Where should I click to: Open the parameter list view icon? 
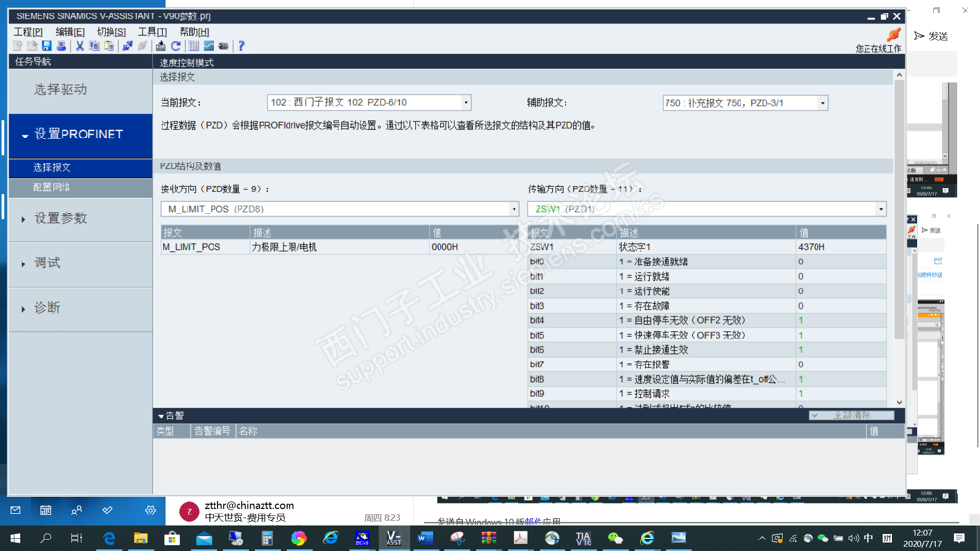[193, 46]
